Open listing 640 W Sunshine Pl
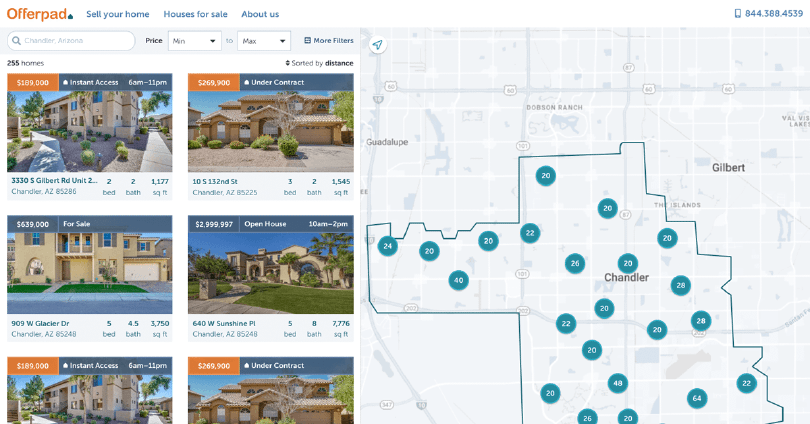This screenshot has width=810, height=424. pos(224,323)
